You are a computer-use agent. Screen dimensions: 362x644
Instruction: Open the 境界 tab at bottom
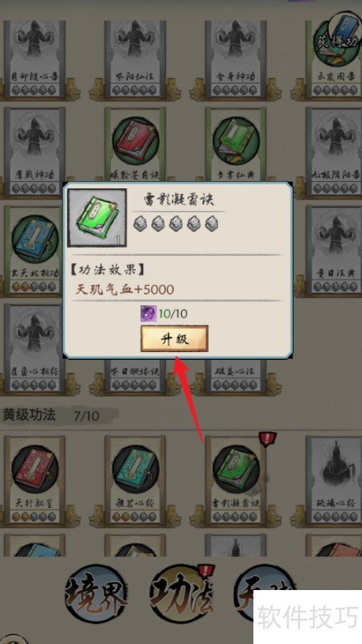point(96,594)
